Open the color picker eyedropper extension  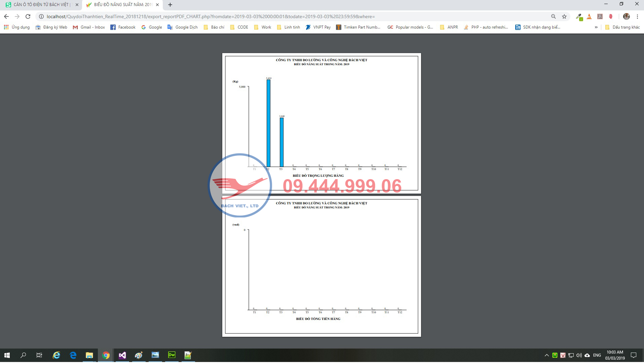click(579, 16)
